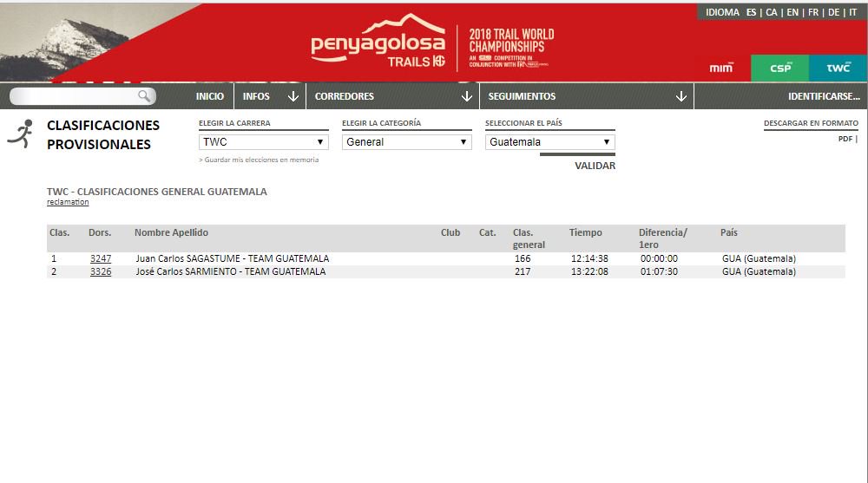This screenshot has height=483, width=868.
Task: Go to INICIO menu item
Action: 210,96
